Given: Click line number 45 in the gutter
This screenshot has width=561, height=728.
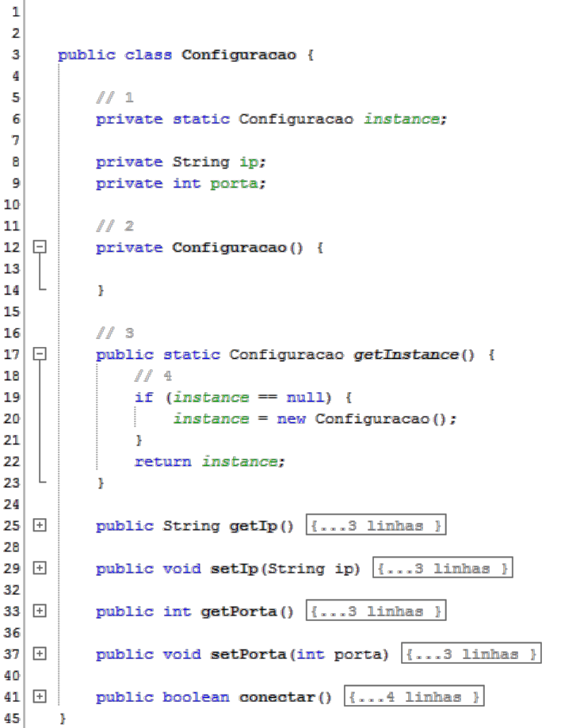Looking at the screenshot, I should coord(12,718).
